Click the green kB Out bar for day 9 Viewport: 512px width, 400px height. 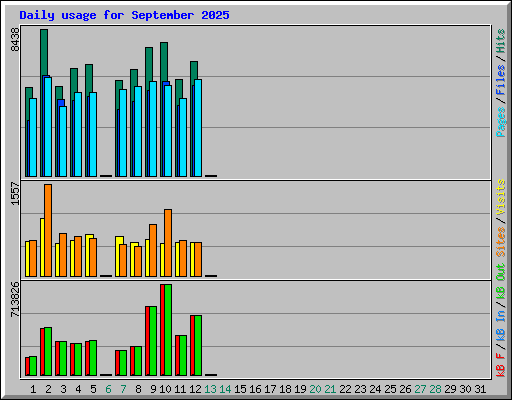pyautogui.click(x=153, y=341)
